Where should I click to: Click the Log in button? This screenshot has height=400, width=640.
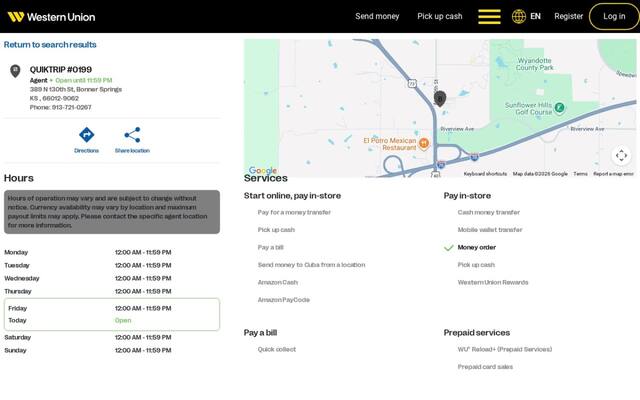pyautogui.click(x=614, y=16)
